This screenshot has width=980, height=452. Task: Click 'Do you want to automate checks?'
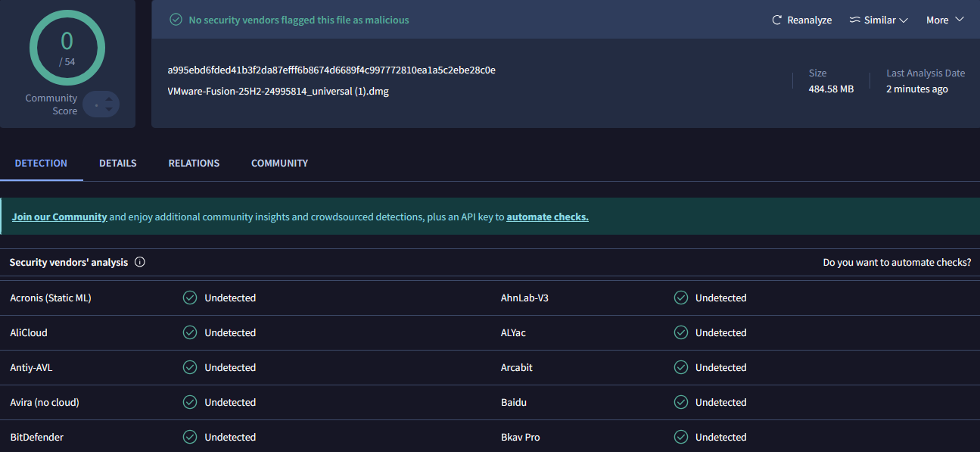coord(897,262)
